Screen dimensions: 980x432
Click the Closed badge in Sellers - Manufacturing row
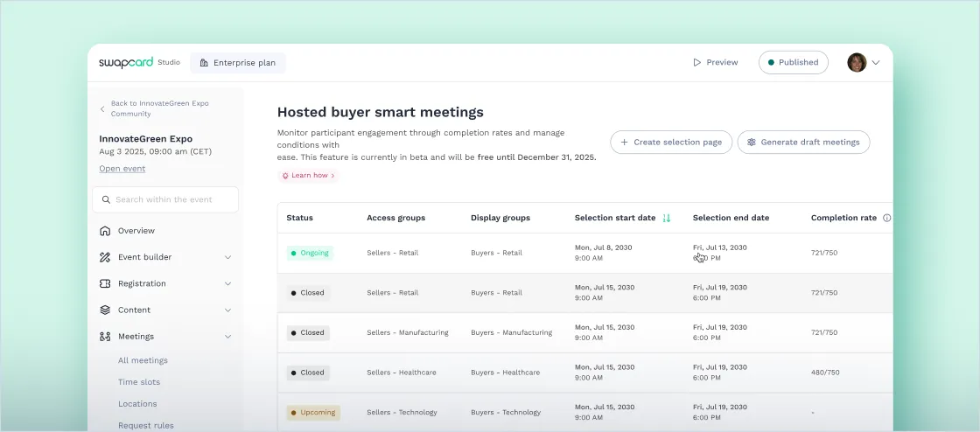pos(308,332)
